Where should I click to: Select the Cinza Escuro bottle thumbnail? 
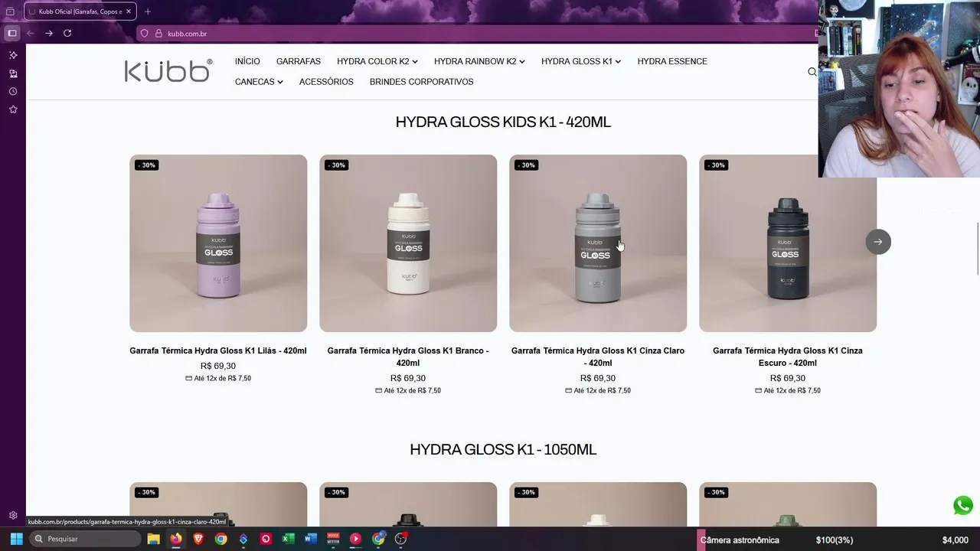(788, 243)
